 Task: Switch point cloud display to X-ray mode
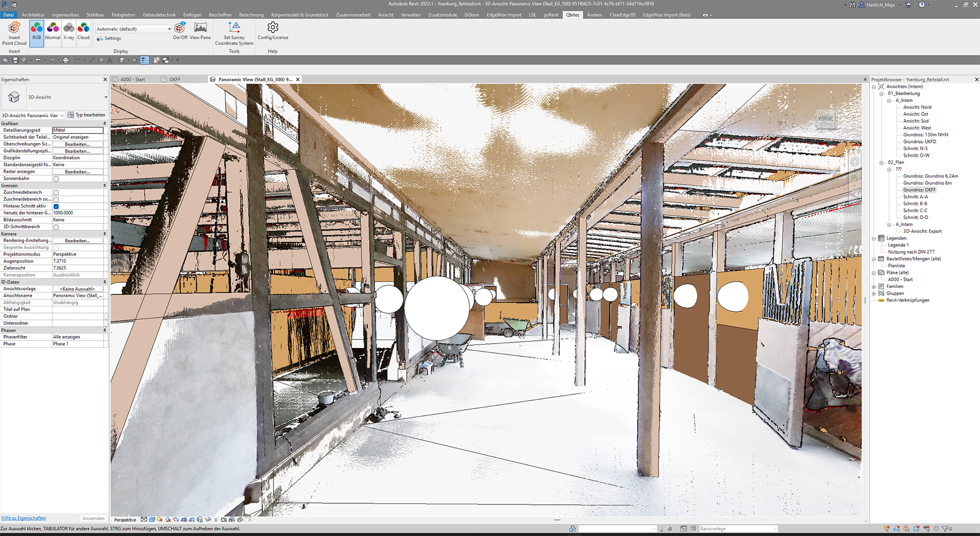68,33
